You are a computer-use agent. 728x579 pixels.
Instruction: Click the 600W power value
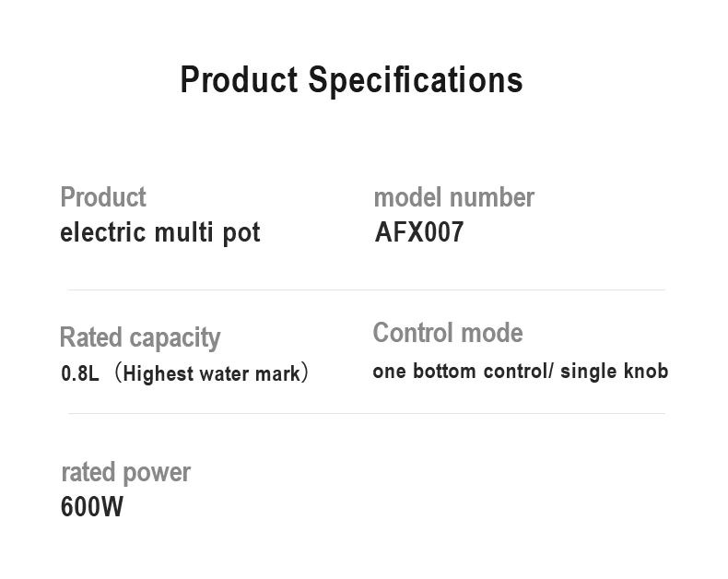click(91, 507)
